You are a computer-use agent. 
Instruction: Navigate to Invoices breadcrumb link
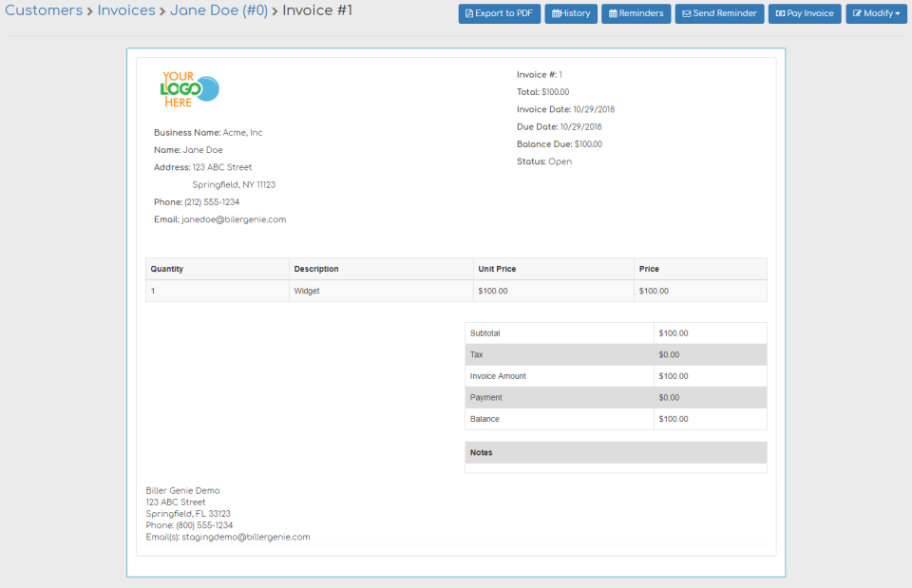pos(126,11)
